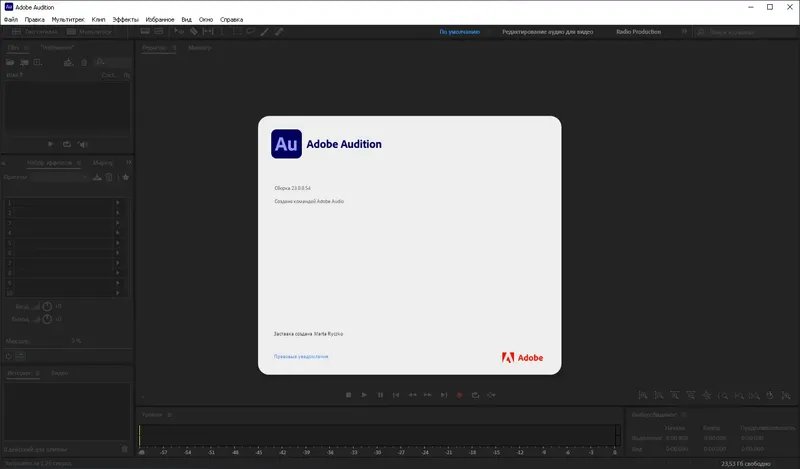Open the Эффекты menu
Viewport: 800px width, 469px height.
click(126, 19)
